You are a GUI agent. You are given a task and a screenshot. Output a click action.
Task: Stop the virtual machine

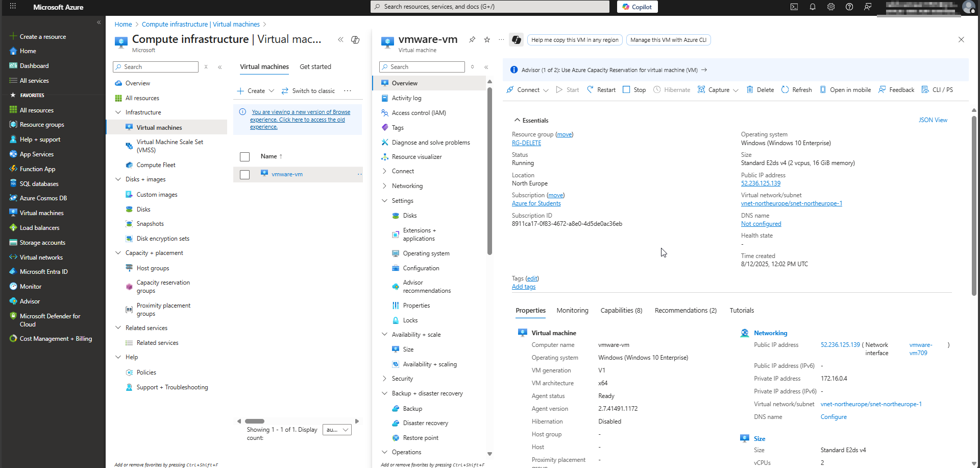pyautogui.click(x=634, y=90)
